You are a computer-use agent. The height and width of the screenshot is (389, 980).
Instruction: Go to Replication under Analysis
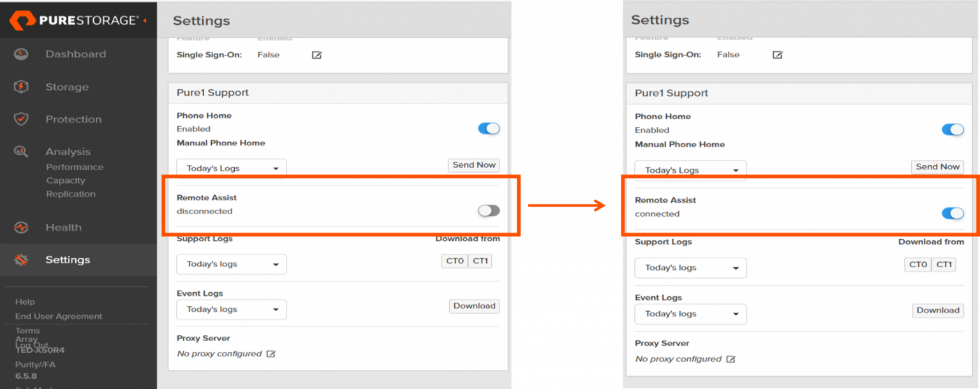coord(71,194)
